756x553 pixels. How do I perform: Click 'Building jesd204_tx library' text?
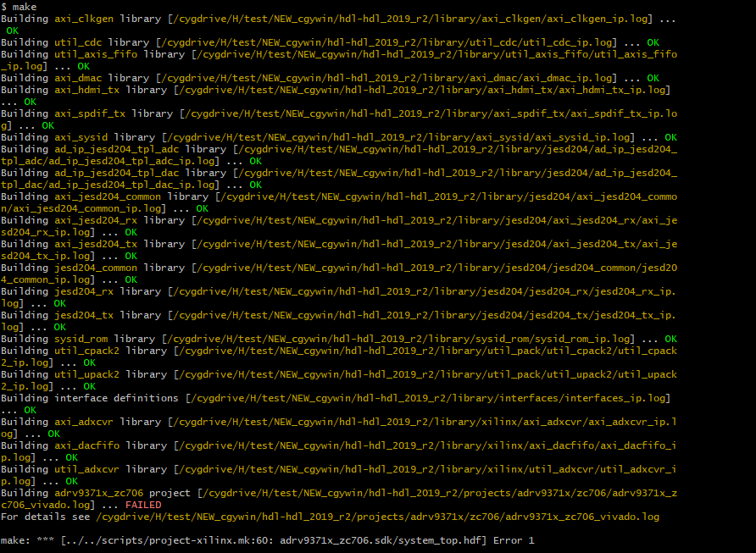[x=81, y=315]
